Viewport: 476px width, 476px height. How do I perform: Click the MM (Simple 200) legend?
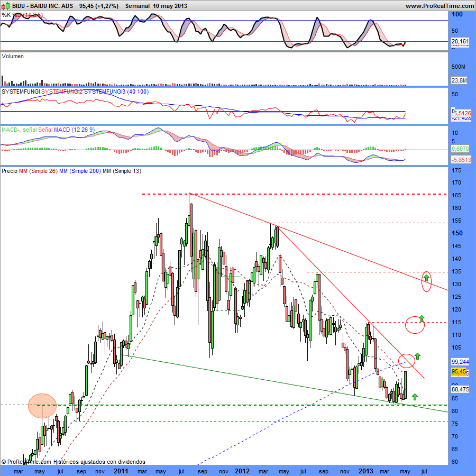point(80,171)
